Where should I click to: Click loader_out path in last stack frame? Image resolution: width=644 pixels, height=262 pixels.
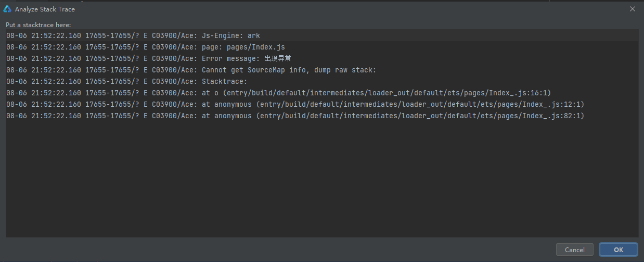[x=422, y=116]
